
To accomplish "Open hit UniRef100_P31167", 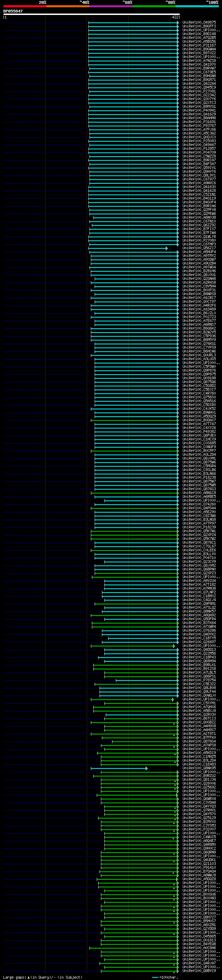I will pyautogui.click(x=199, y=45).
